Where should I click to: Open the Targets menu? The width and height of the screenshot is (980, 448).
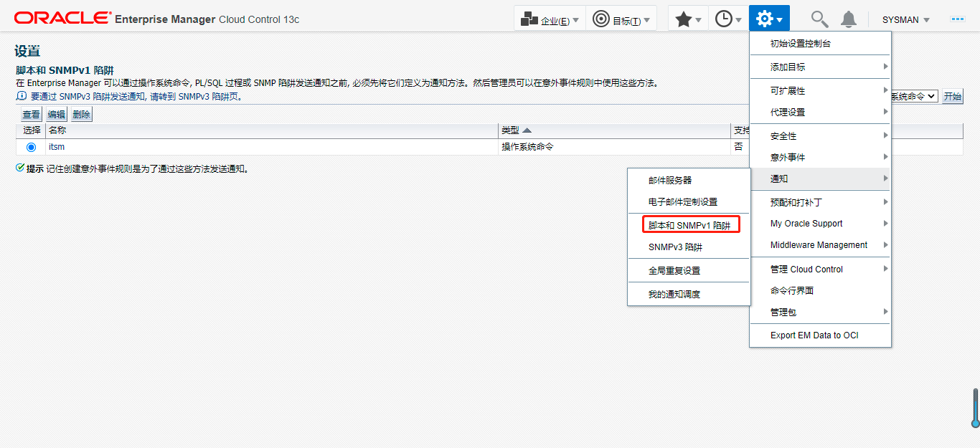pyautogui.click(x=621, y=19)
